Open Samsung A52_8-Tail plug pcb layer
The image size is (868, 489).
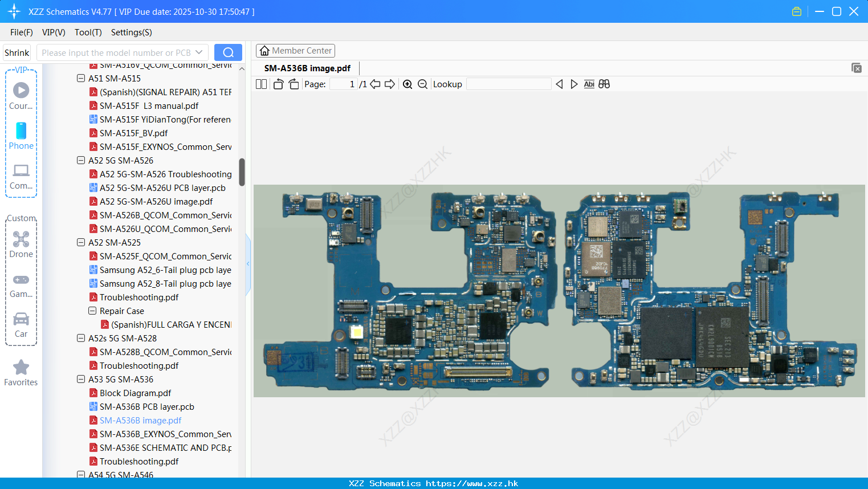[165, 283]
